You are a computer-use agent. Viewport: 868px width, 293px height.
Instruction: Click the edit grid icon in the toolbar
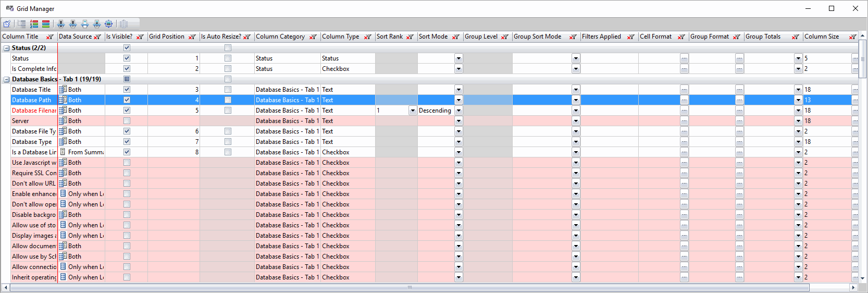coord(7,23)
